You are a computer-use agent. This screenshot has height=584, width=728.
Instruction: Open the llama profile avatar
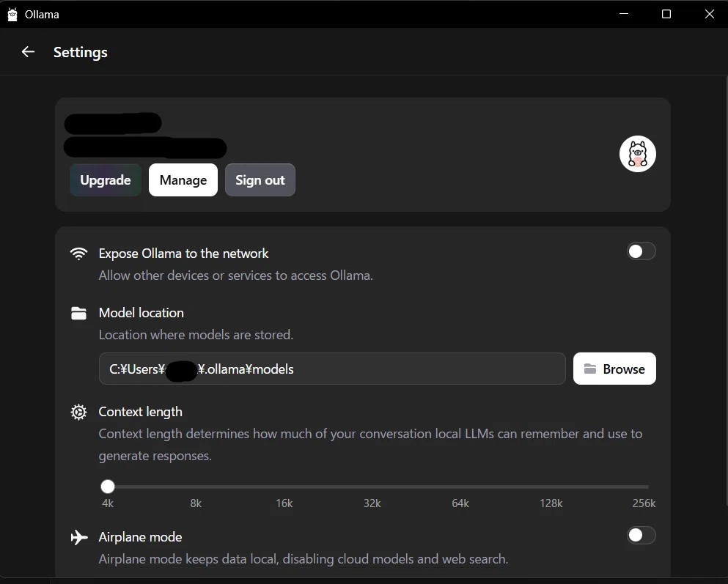click(x=638, y=154)
